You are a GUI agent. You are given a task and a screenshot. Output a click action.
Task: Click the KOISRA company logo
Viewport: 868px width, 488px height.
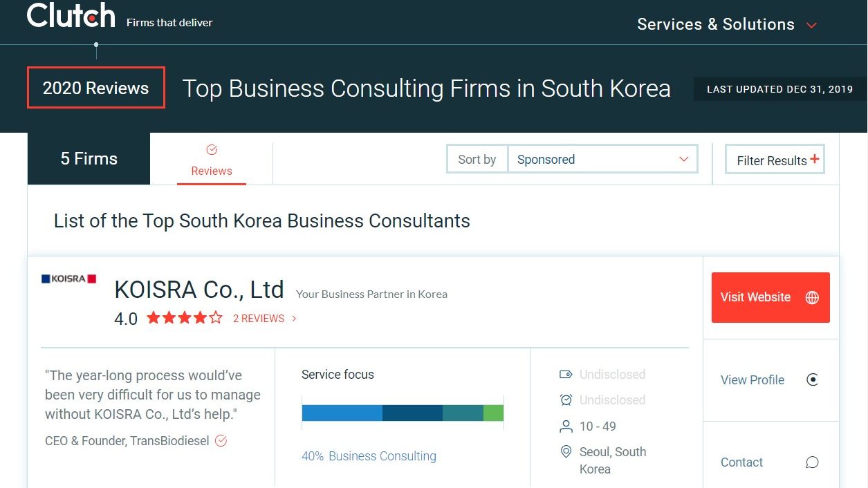point(68,279)
